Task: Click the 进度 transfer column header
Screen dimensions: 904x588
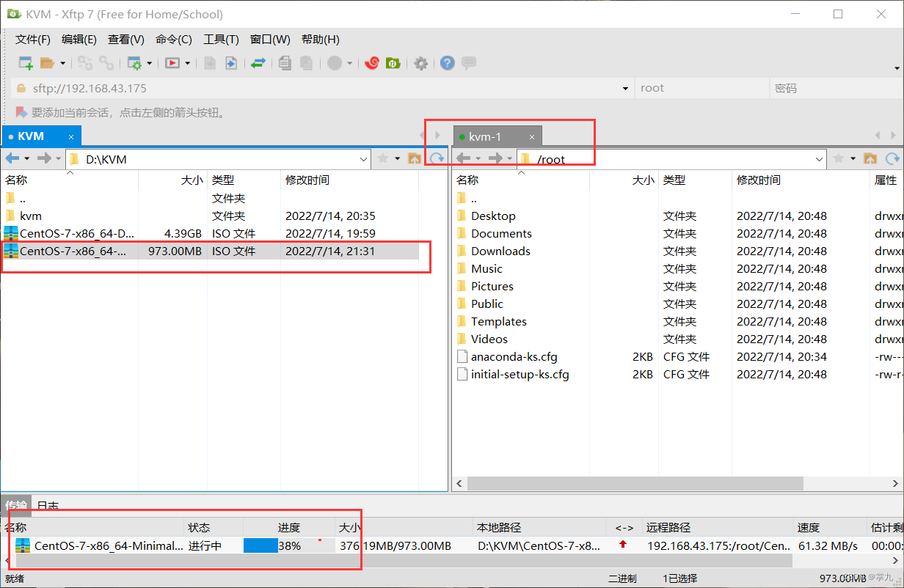Action: pos(289,527)
